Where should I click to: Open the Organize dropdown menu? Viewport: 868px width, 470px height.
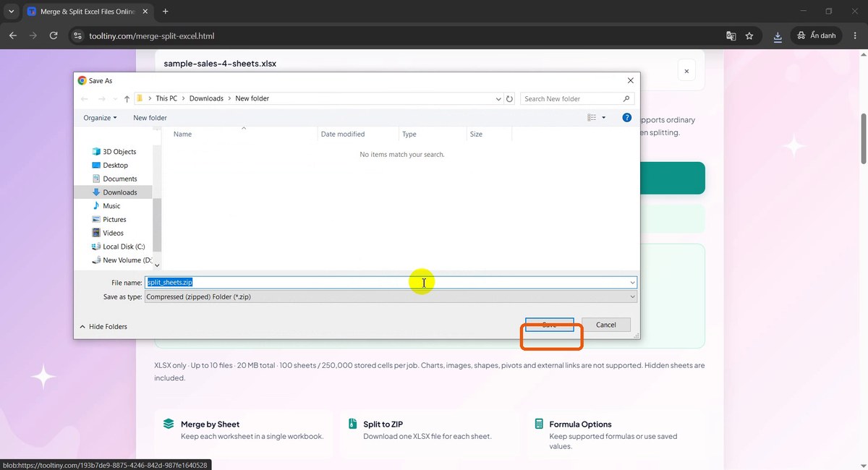coord(100,117)
